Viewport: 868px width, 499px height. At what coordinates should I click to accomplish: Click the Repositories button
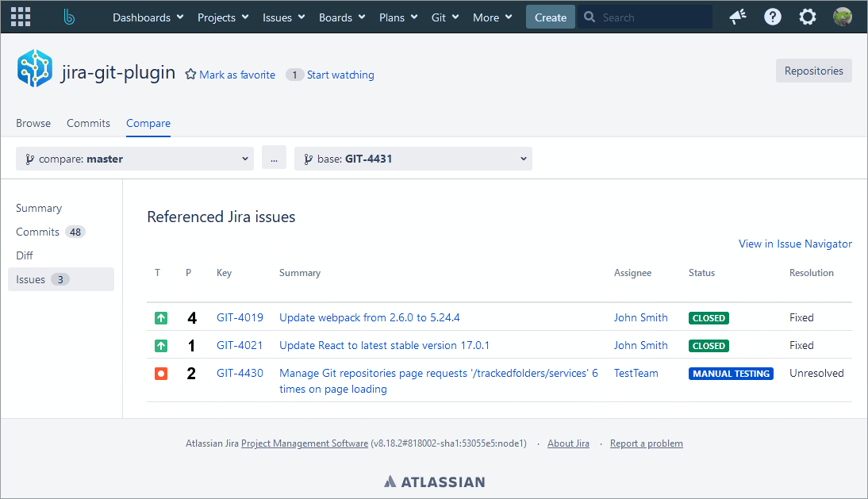point(813,71)
